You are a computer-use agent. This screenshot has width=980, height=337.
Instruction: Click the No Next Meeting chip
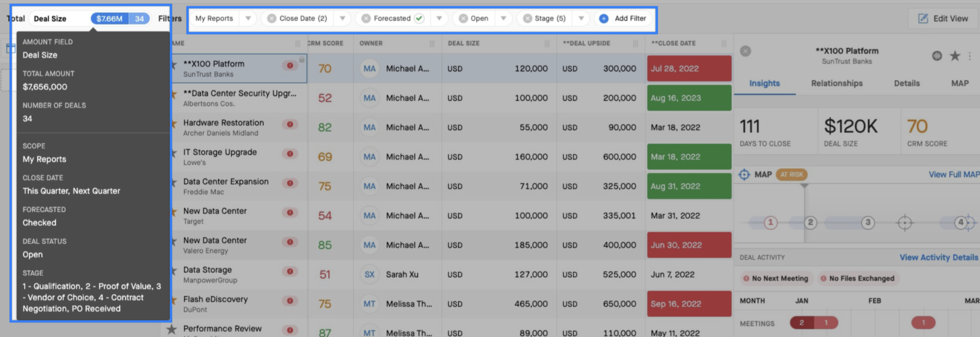tap(775, 278)
